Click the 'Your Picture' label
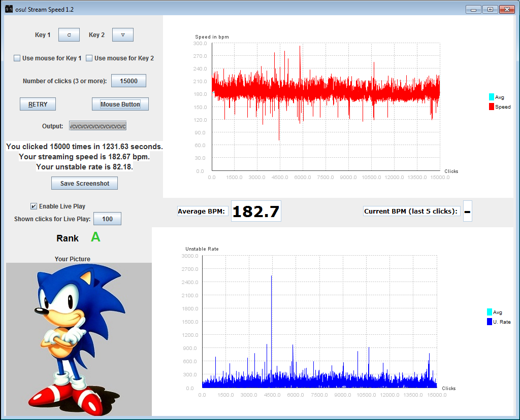 [x=72, y=259]
